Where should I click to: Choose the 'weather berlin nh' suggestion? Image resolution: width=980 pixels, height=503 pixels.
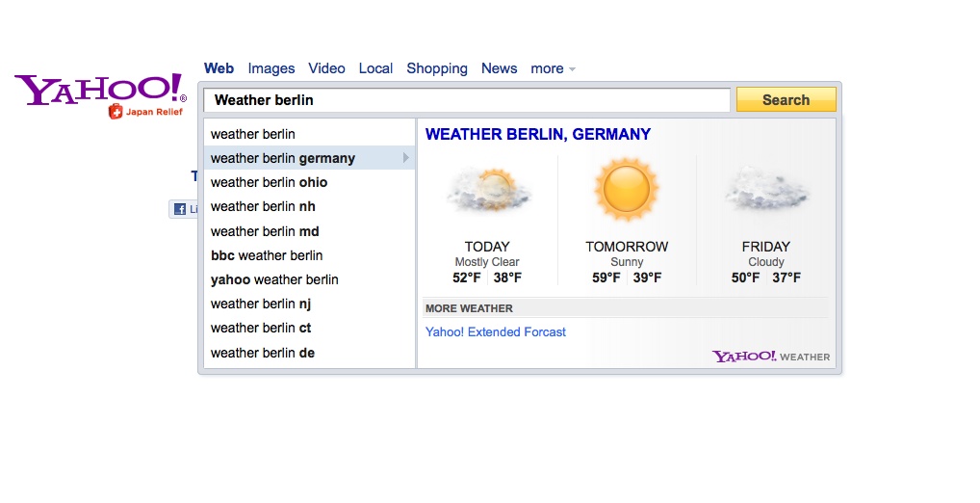[x=309, y=206]
